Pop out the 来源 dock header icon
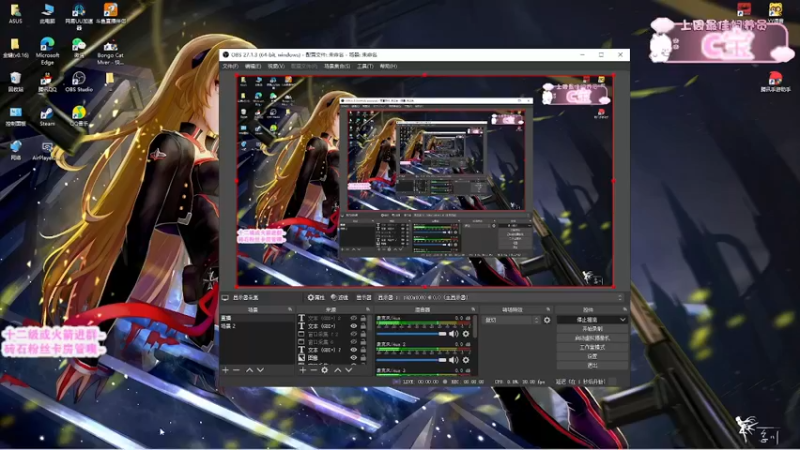800x450 pixels. tap(368, 310)
